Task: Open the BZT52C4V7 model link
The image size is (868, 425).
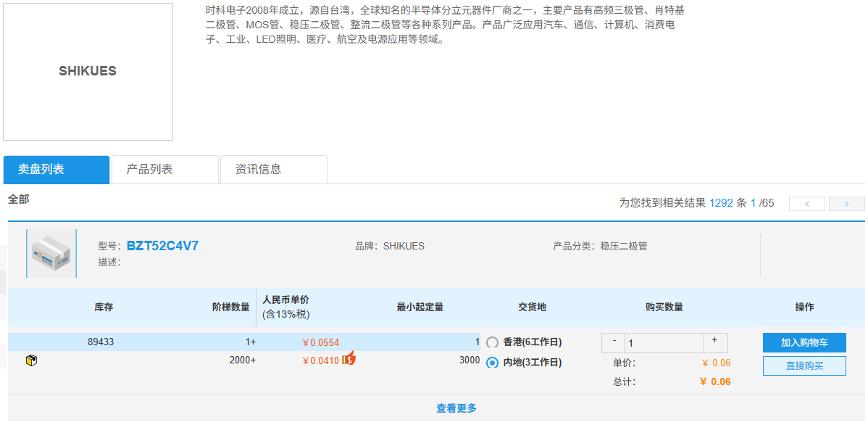Action: [x=163, y=245]
